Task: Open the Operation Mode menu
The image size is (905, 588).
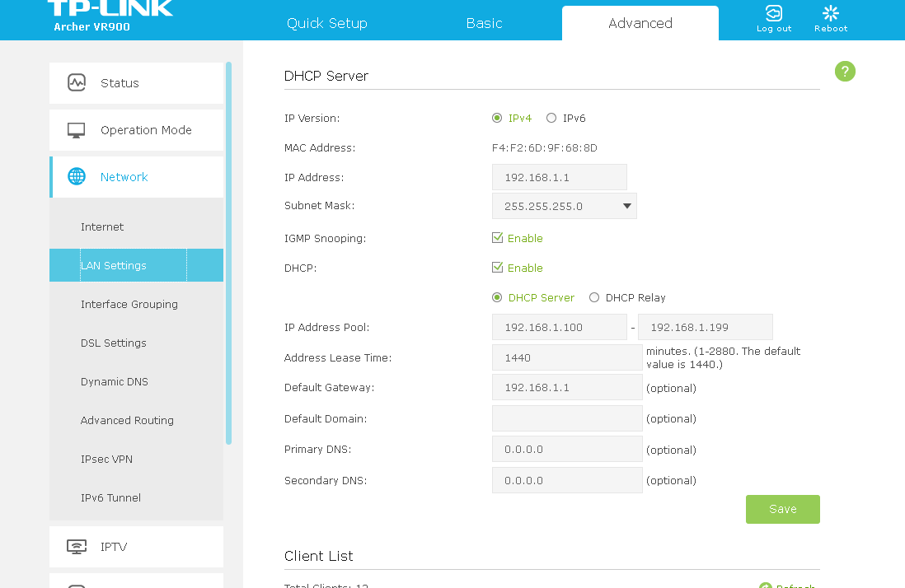Action: point(136,130)
